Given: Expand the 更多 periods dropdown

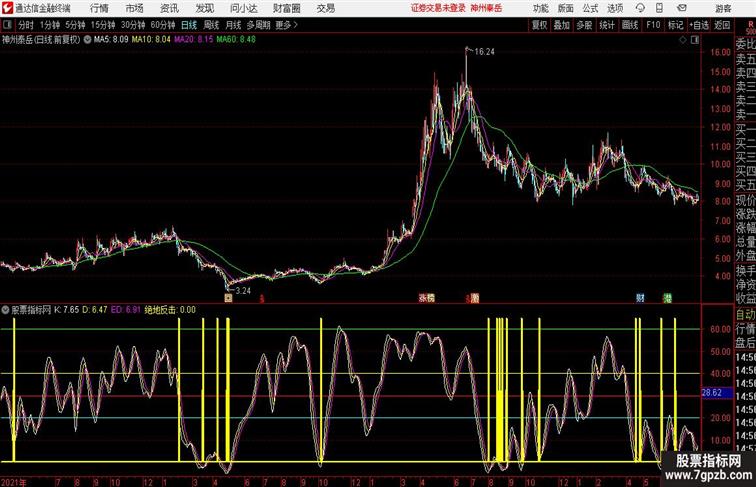Looking at the screenshot, I should coord(286,25).
